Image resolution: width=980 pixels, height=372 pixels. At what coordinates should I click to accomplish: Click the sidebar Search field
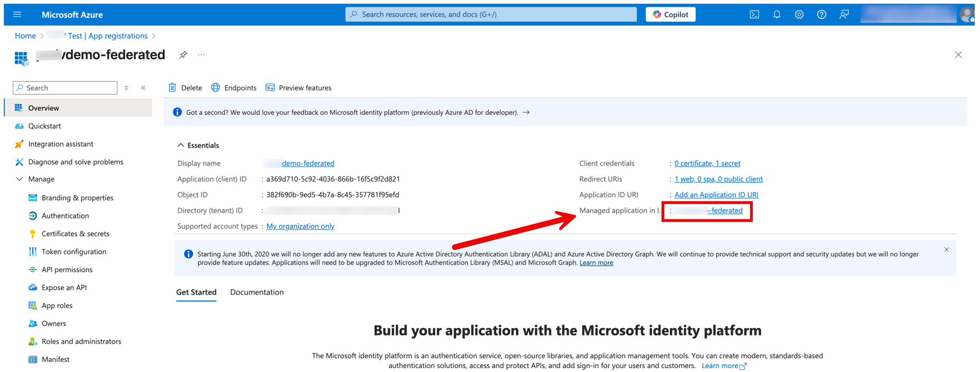pyautogui.click(x=65, y=88)
